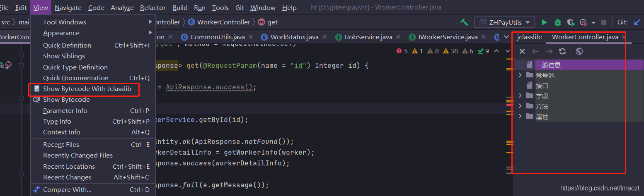Screen dimensions: 644x196
Task: Choose Compare With... menu entry
Action: 93,190
